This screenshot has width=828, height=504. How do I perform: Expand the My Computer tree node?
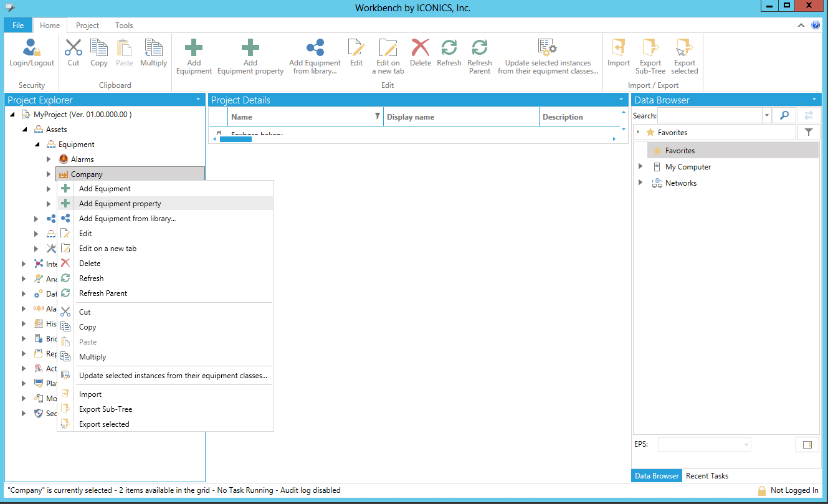(640, 166)
